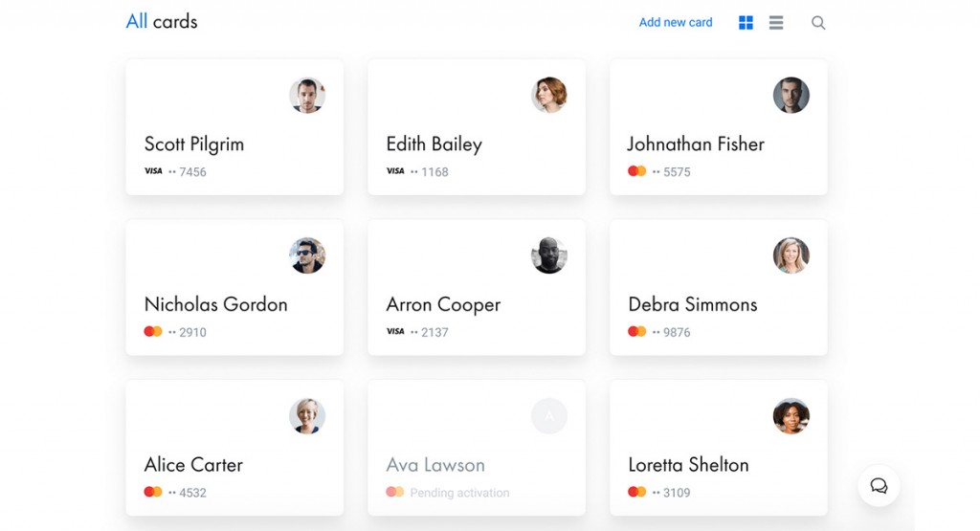Open Debra Simmons' avatar photo
Image resolution: width=980 pixels, height=531 pixels.
pyautogui.click(x=791, y=255)
